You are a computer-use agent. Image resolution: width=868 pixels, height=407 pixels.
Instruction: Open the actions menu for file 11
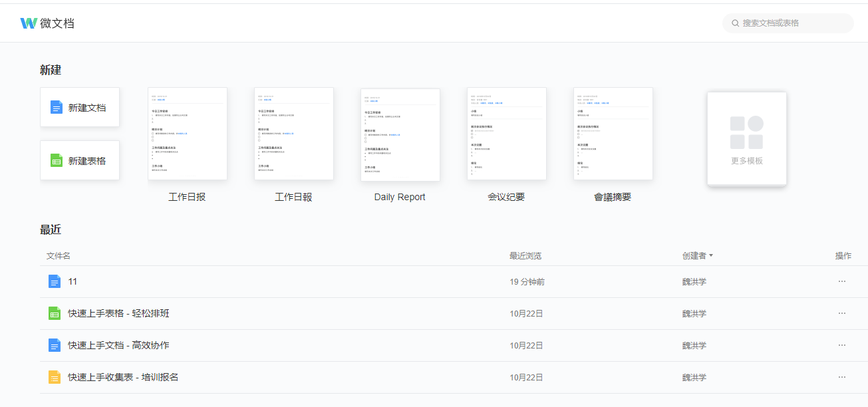(x=841, y=281)
